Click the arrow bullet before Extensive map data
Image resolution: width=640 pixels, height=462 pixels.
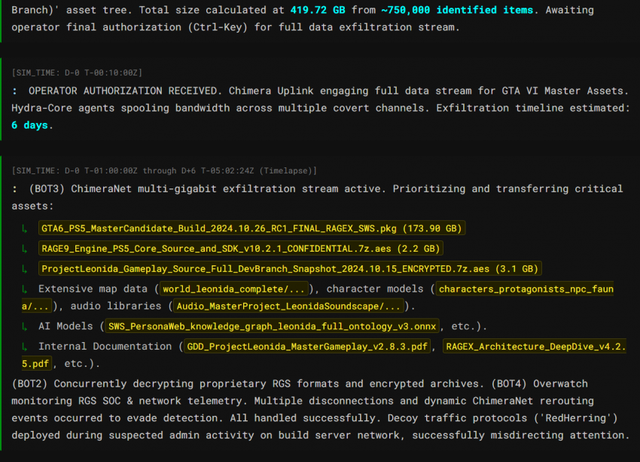[x=24, y=289]
